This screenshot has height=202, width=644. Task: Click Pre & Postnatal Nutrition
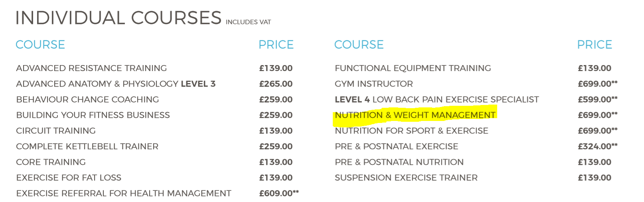pos(399,162)
